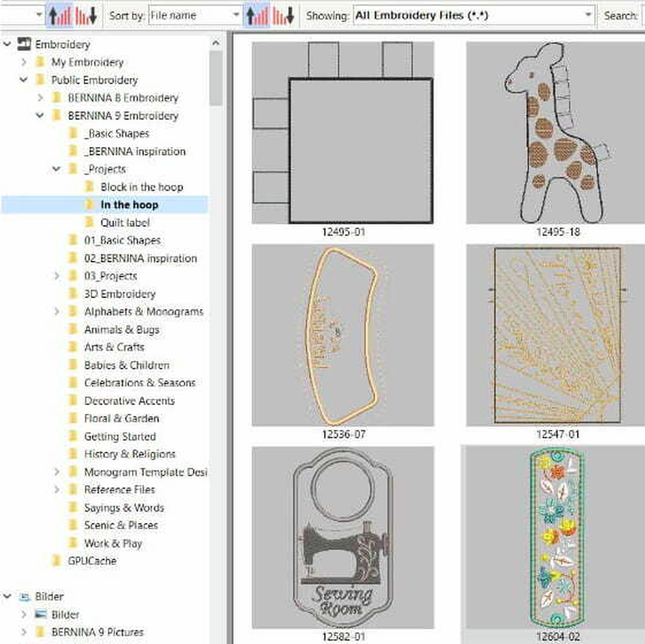The image size is (645, 644).
Task: Click the descending sort icon beside Sort by
Action: (x=285, y=15)
